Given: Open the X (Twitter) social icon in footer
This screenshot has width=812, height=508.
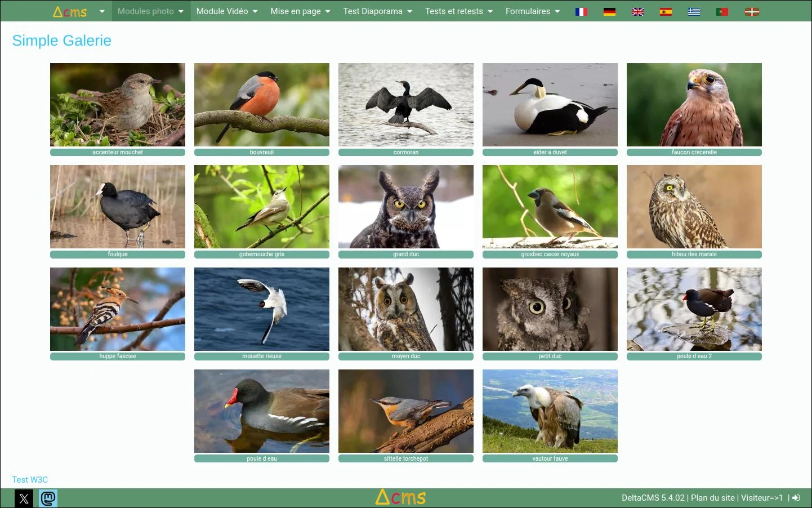Looking at the screenshot, I should (24, 498).
